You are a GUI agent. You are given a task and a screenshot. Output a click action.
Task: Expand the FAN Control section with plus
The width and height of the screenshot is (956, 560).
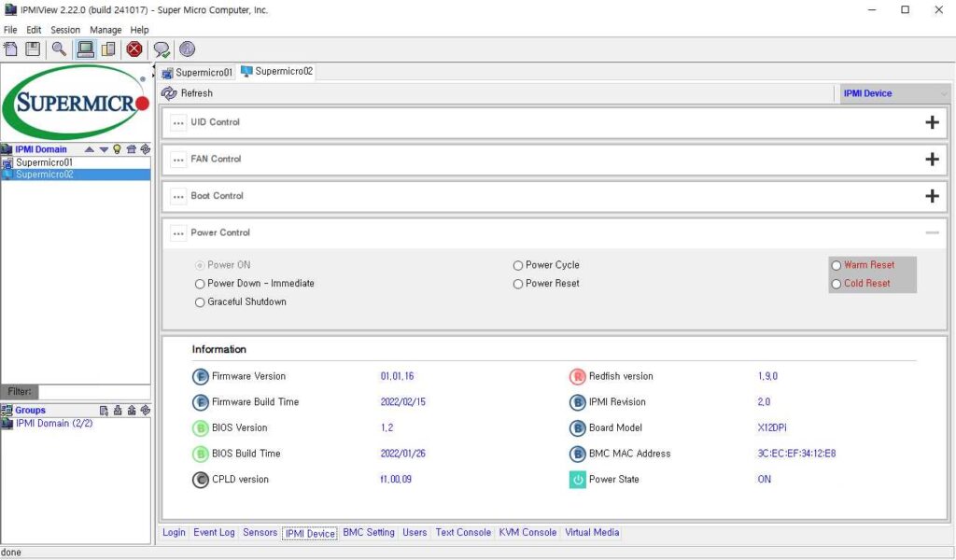tap(932, 159)
